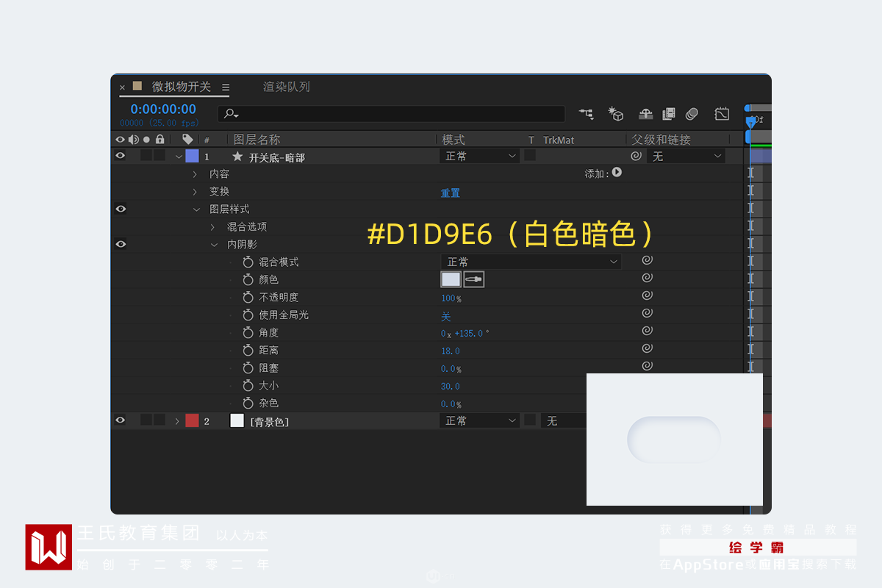The image size is (882, 588).
Task: Click stopwatch for 使用全局光 property
Action: click(248, 315)
